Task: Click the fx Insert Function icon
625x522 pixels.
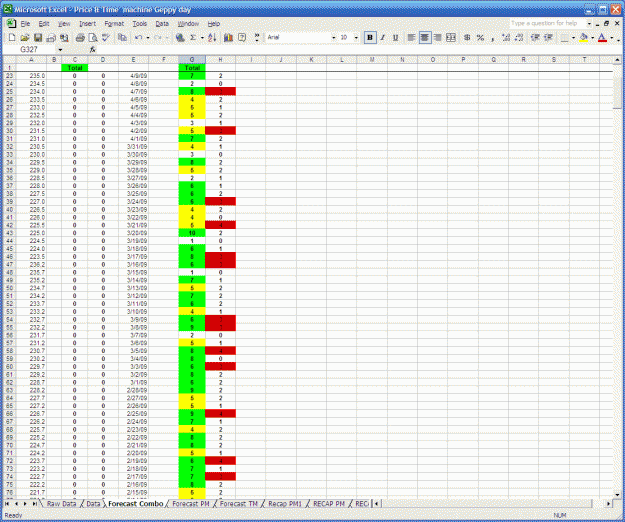Action: [x=92, y=49]
